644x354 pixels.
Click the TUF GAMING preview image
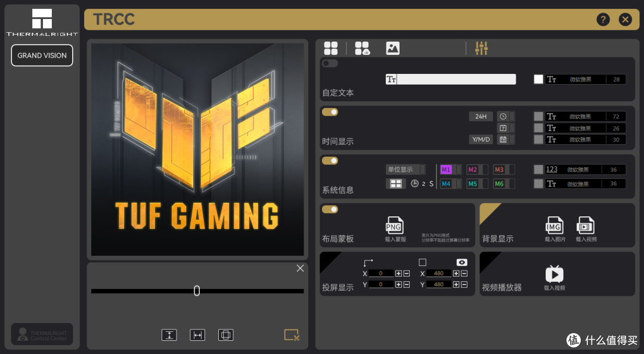[x=197, y=150]
